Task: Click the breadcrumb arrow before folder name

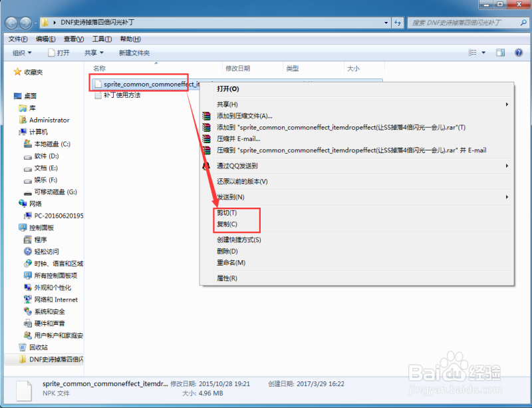Action: [x=55, y=23]
